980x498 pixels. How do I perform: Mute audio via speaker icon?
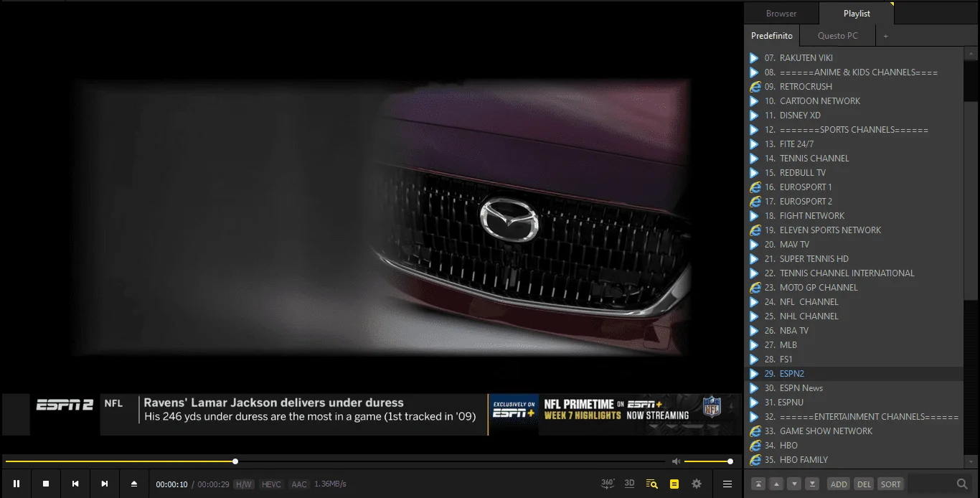pyautogui.click(x=676, y=461)
